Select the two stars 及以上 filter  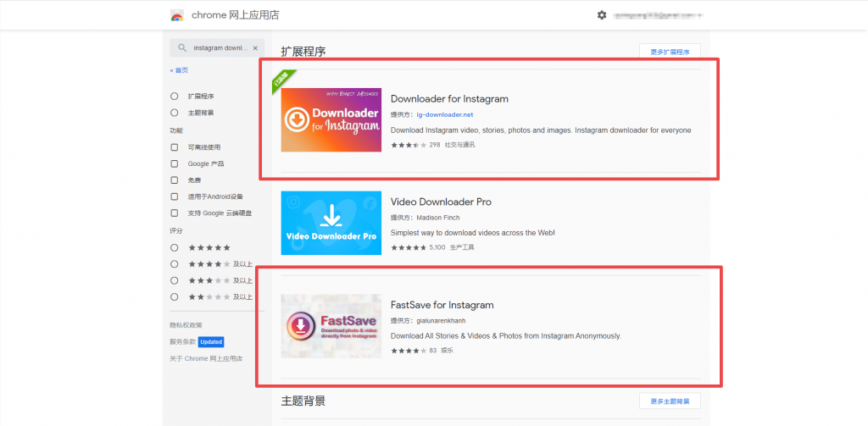pyautogui.click(x=175, y=297)
